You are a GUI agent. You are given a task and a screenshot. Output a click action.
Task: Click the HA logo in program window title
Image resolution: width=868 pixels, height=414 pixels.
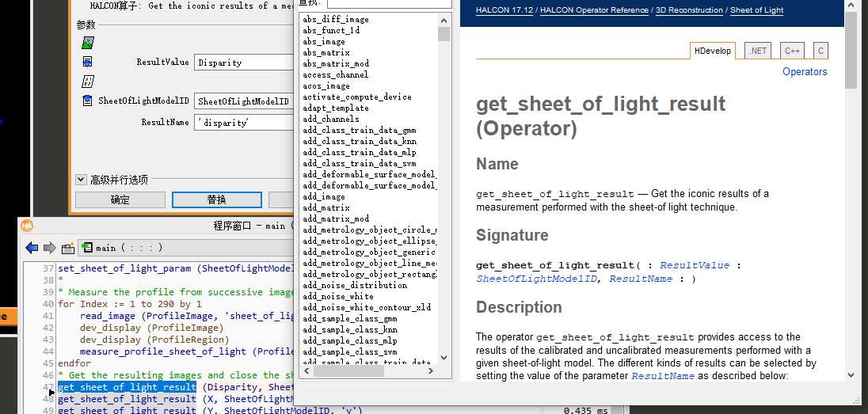pyautogui.click(x=27, y=226)
